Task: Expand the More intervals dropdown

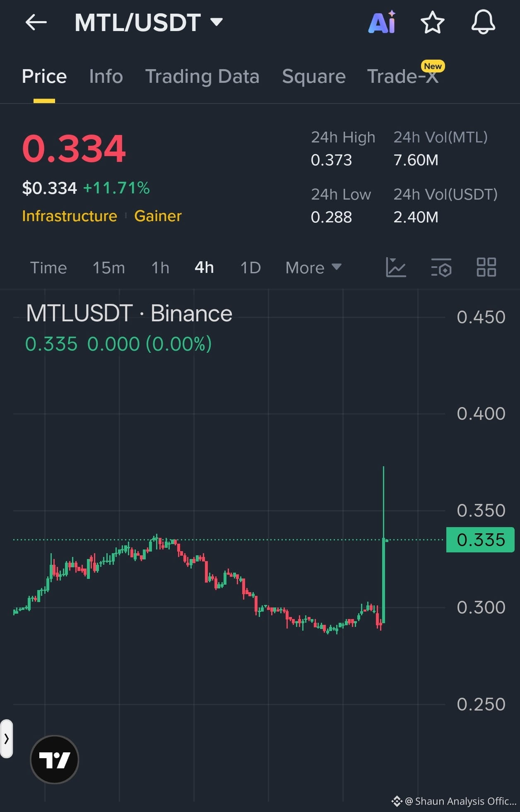Action: [313, 268]
